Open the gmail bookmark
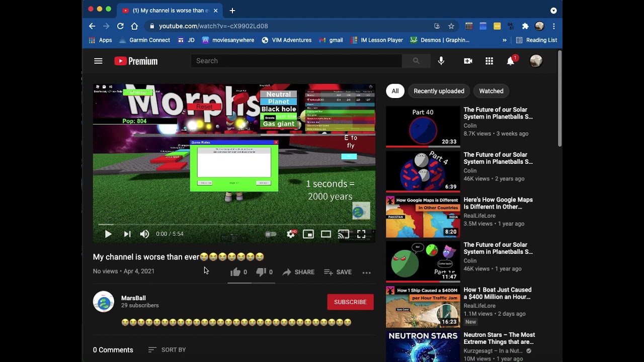 [x=331, y=40]
